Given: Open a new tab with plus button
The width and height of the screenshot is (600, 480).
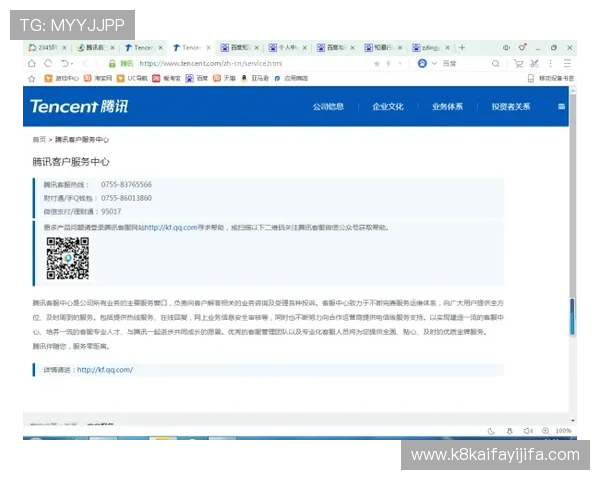Looking at the screenshot, I should 462,47.
